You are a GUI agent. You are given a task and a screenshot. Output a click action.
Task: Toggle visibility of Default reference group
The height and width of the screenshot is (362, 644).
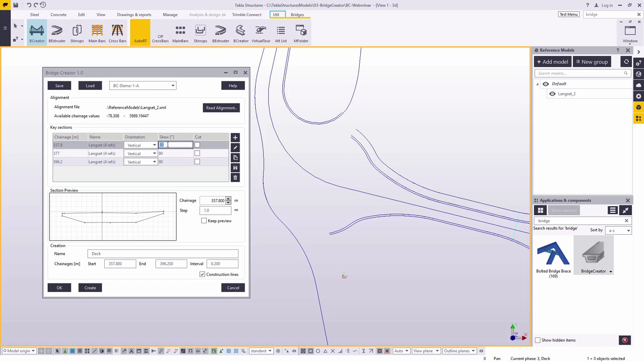(x=545, y=84)
